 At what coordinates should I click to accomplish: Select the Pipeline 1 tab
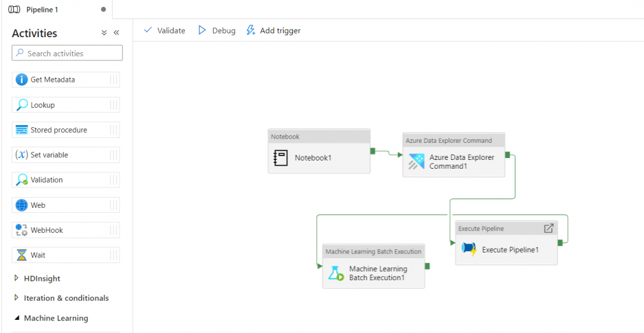pos(57,9)
